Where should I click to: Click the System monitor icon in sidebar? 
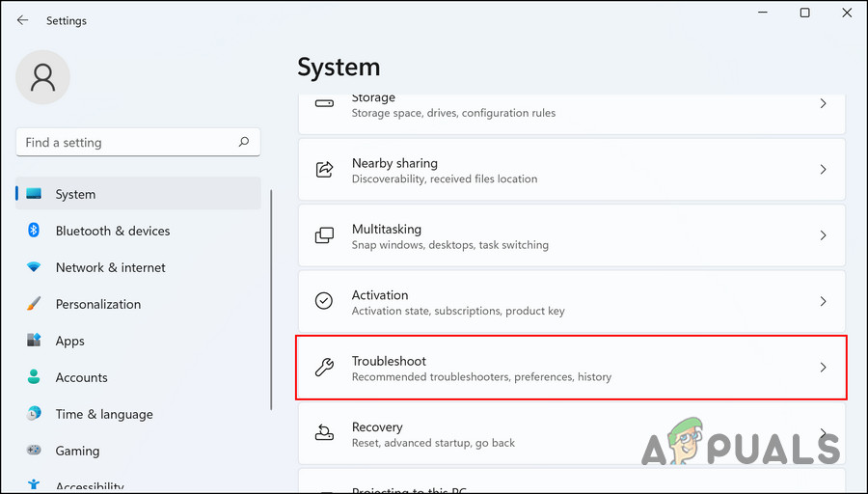[x=34, y=194]
